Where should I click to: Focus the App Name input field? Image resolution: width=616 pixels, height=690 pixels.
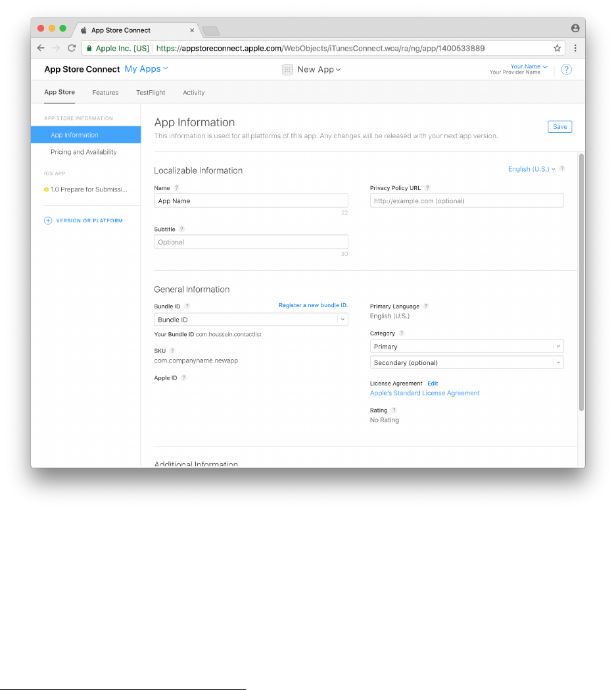[x=251, y=201]
